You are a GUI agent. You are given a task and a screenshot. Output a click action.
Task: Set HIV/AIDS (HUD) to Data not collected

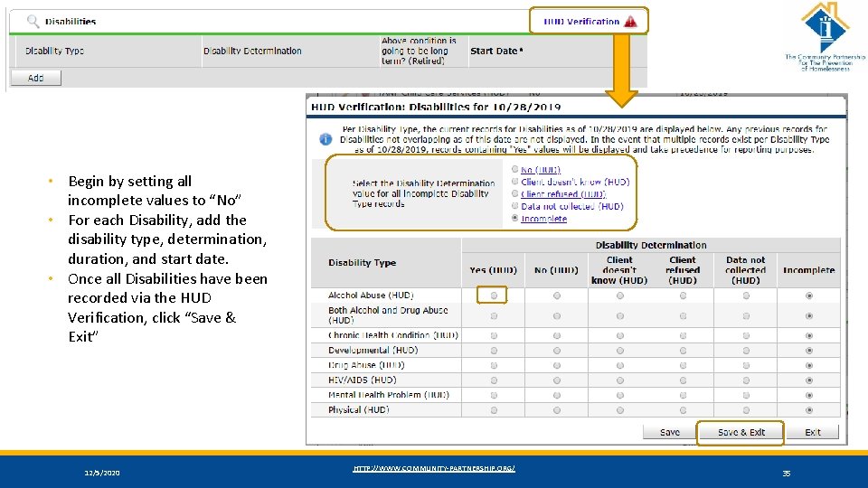[746, 380]
